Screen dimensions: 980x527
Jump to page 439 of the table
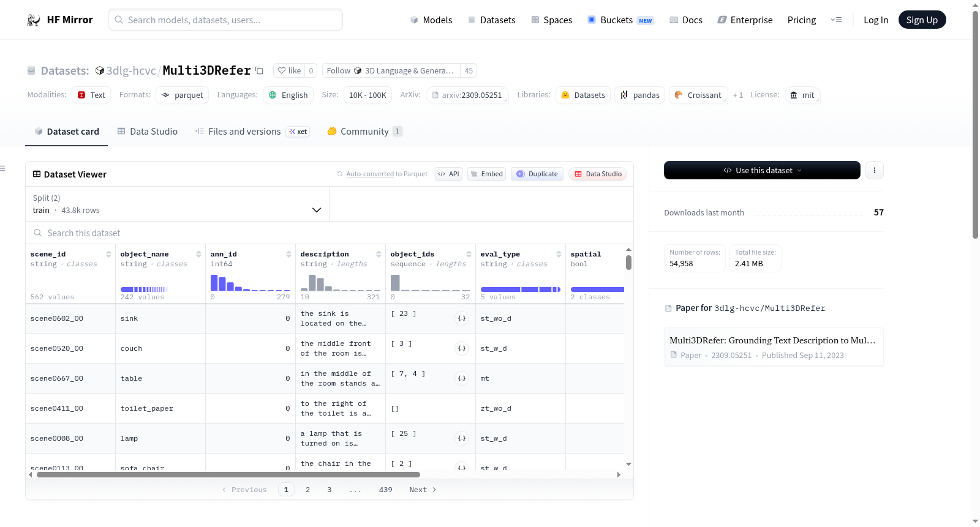click(386, 490)
